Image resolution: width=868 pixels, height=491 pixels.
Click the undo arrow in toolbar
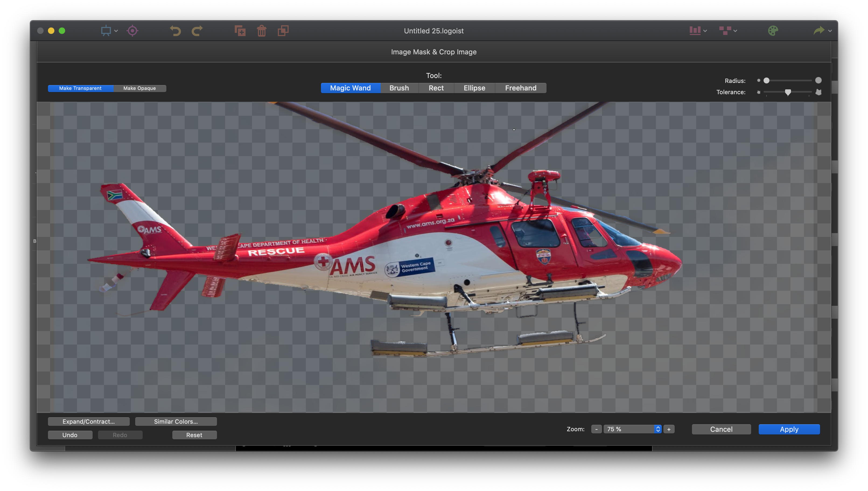click(175, 31)
